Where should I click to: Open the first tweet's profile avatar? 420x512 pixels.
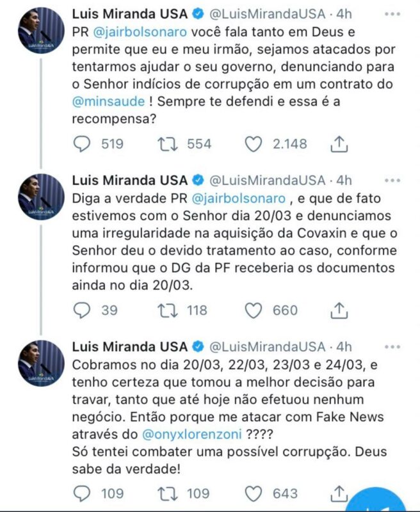pos(41,29)
